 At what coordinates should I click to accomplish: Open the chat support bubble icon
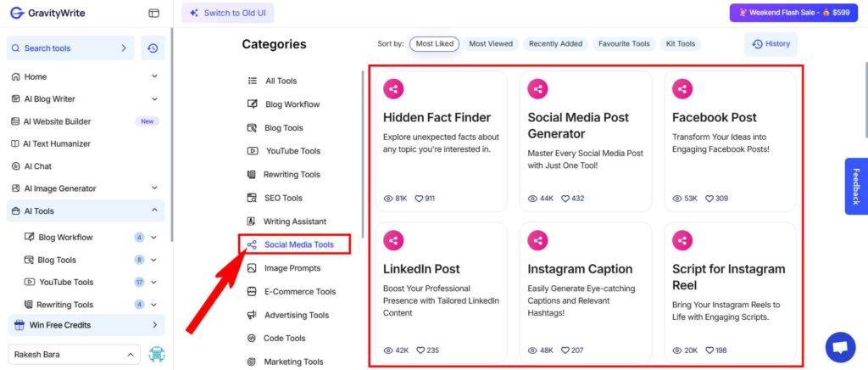point(840,347)
